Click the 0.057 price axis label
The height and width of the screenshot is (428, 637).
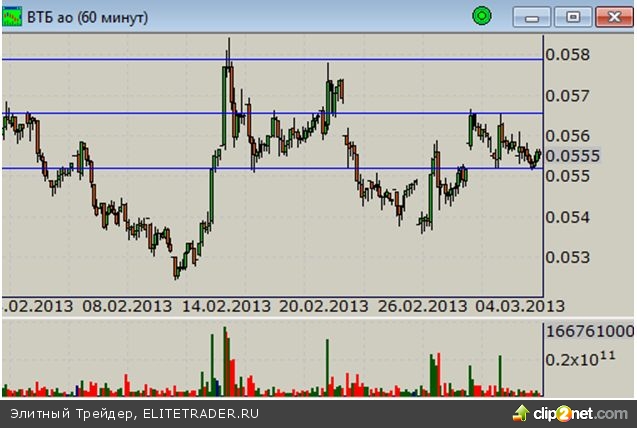(x=565, y=96)
